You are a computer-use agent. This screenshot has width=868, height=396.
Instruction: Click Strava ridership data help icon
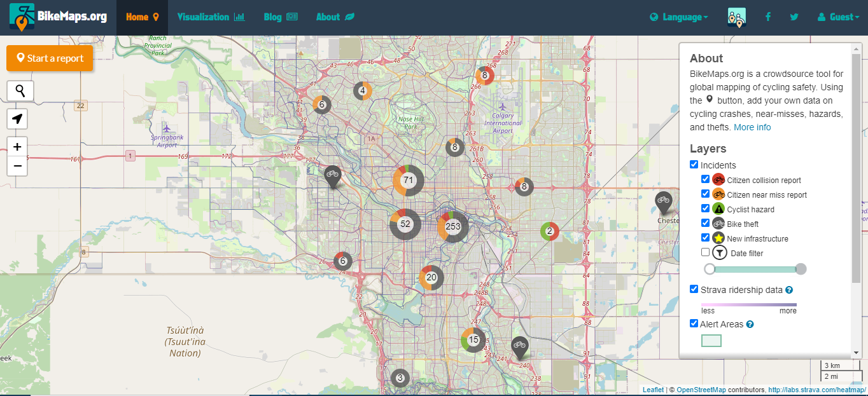tap(789, 290)
